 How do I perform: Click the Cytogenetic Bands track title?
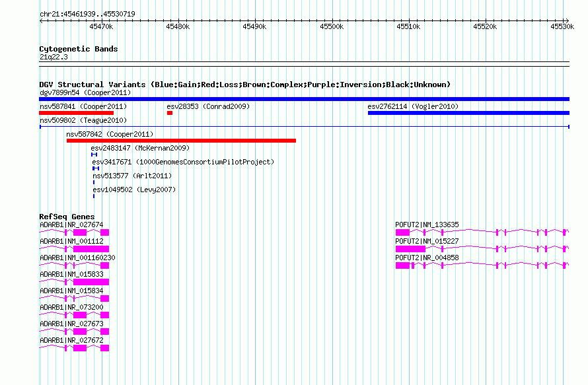(79, 49)
